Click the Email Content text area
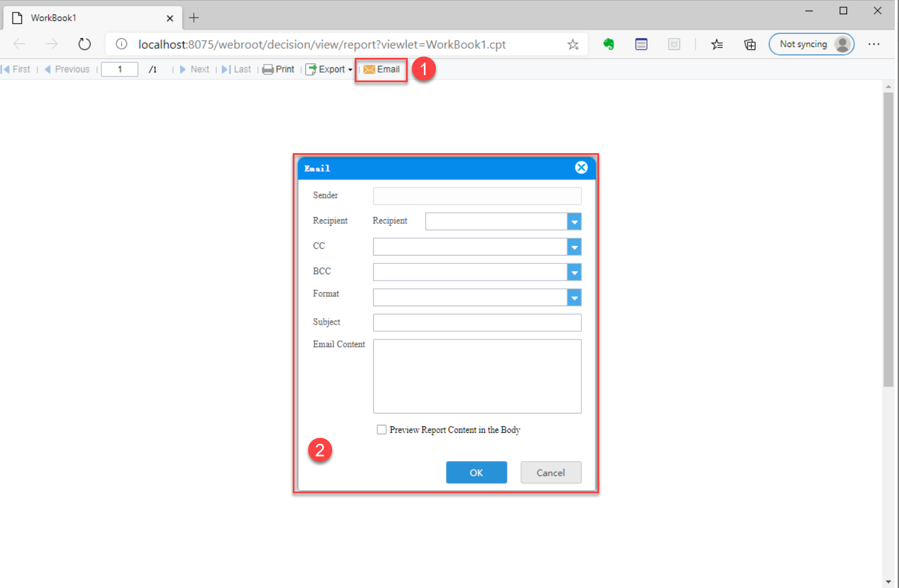 point(477,376)
